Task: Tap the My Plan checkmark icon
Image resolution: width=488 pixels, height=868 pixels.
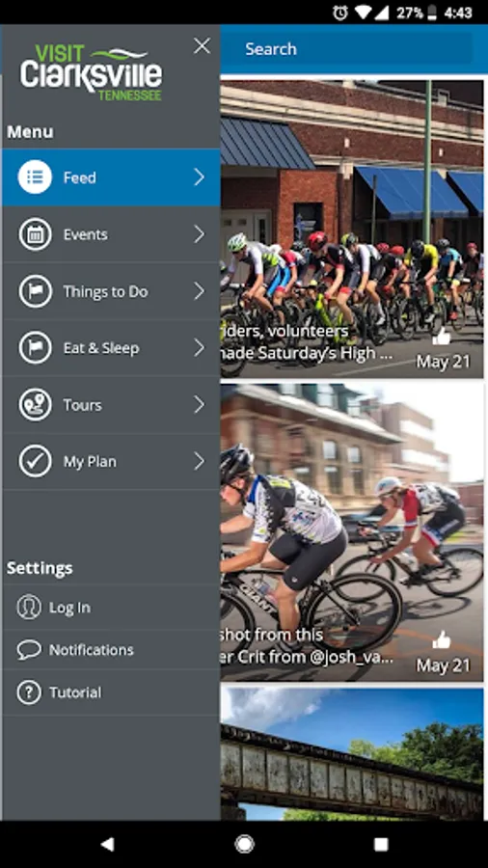Action: tap(35, 462)
